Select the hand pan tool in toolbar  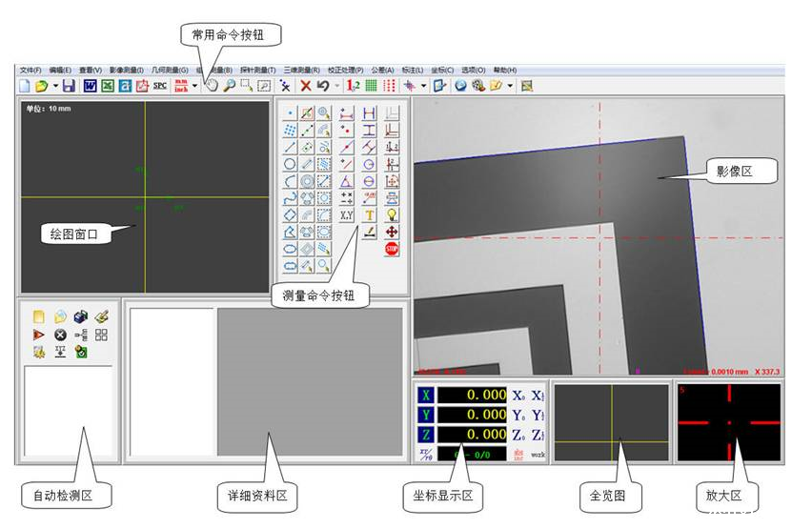point(213,86)
